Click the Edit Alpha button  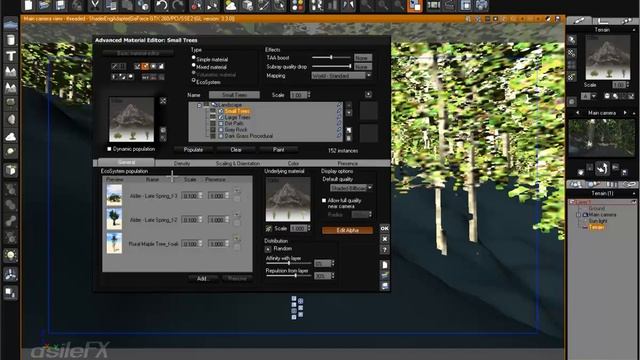tap(347, 230)
